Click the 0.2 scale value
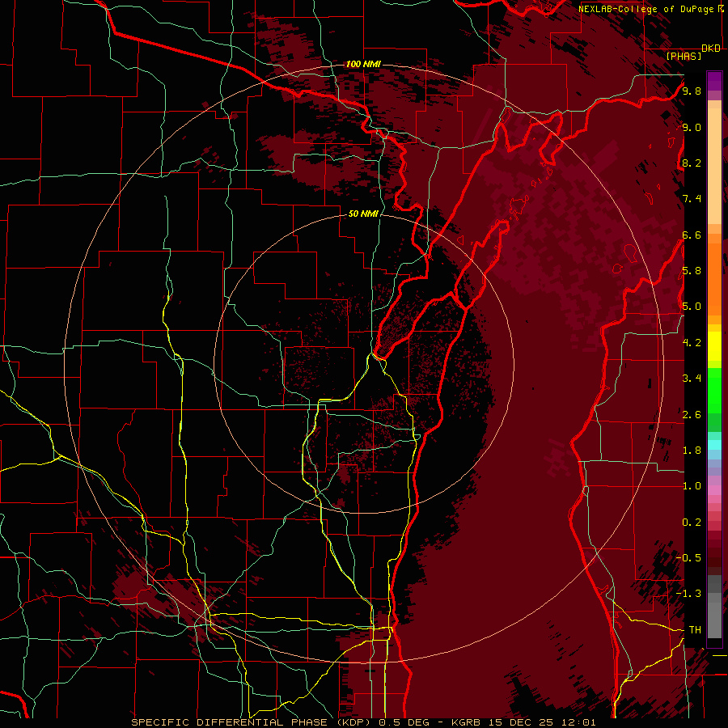 [692, 523]
